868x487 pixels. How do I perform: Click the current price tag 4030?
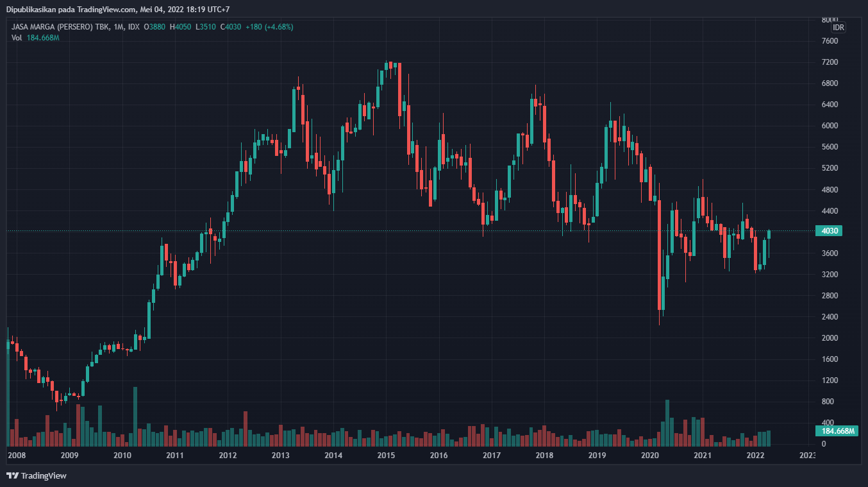coord(828,231)
